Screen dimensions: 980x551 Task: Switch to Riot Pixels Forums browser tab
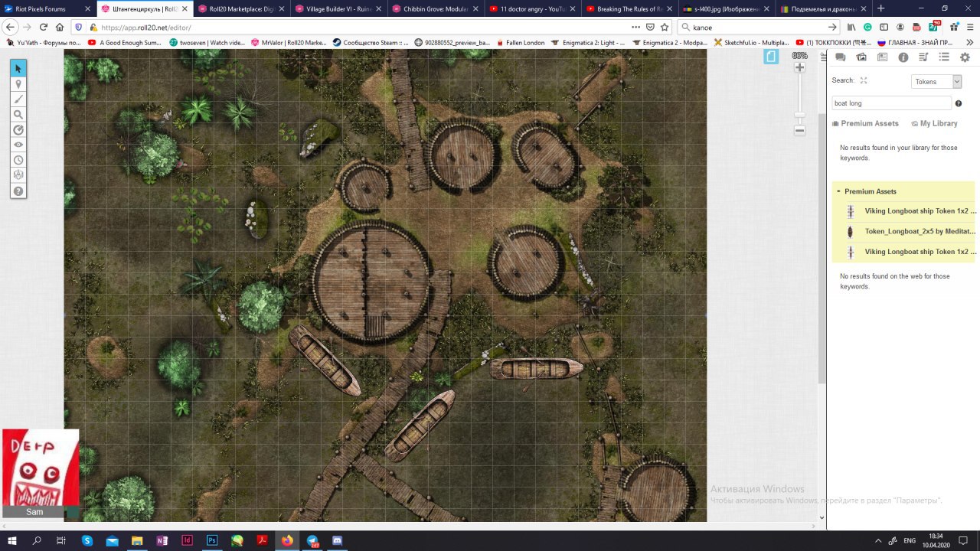(x=47, y=8)
